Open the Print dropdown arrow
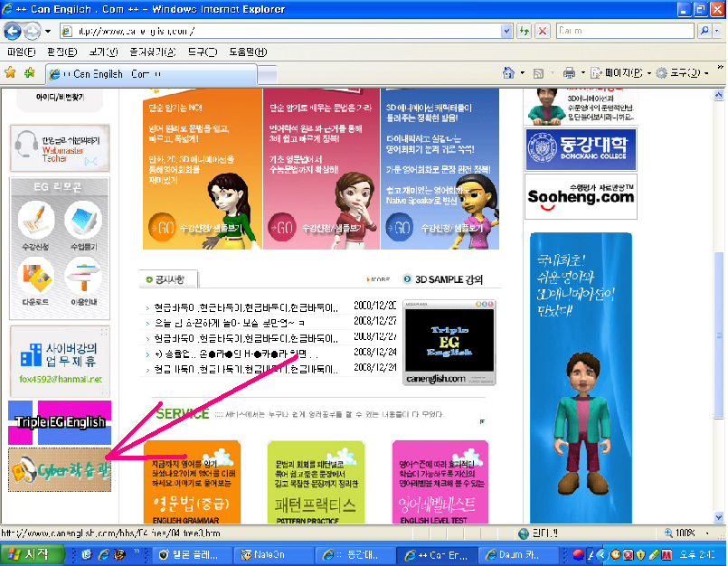The image size is (728, 566). (582, 73)
